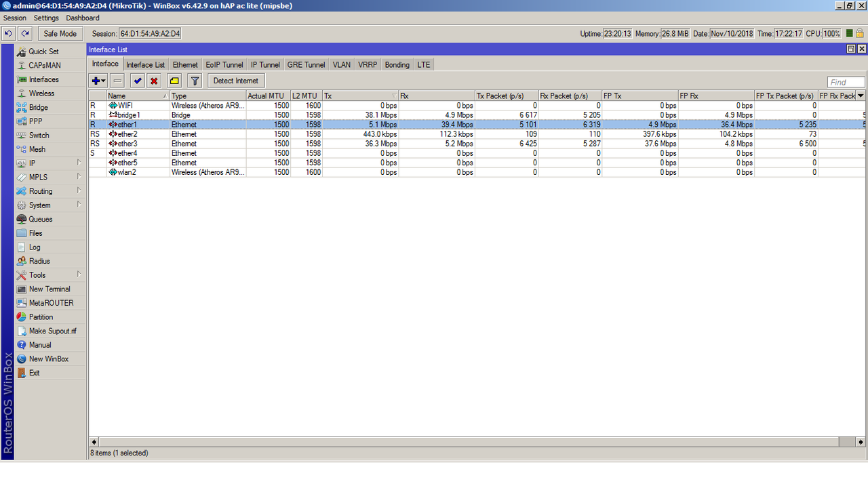This screenshot has height=488, width=868.
Task: Remove interface with the minus button
Action: (x=117, y=81)
